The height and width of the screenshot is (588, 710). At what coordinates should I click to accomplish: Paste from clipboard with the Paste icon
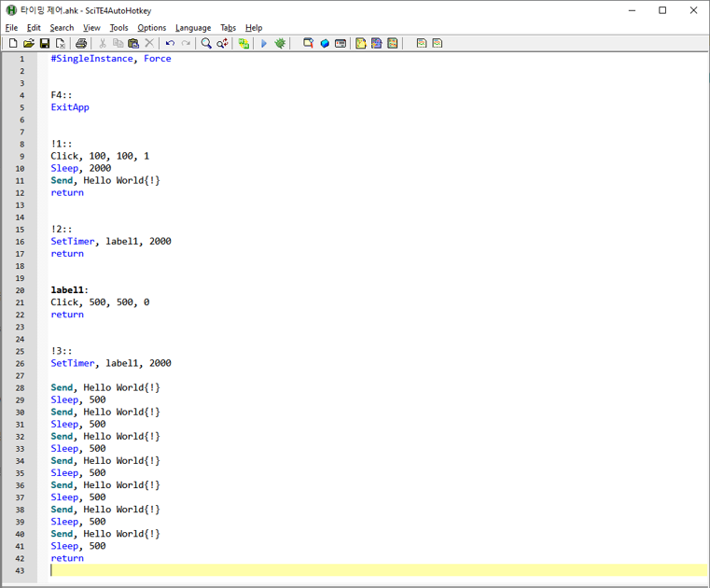coord(133,44)
